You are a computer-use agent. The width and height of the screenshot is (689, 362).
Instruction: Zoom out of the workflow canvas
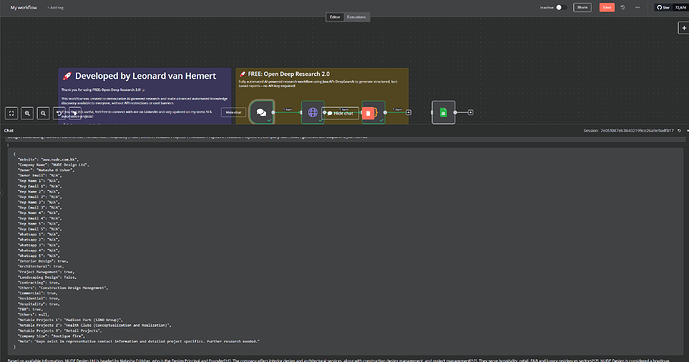[x=43, y=113]
